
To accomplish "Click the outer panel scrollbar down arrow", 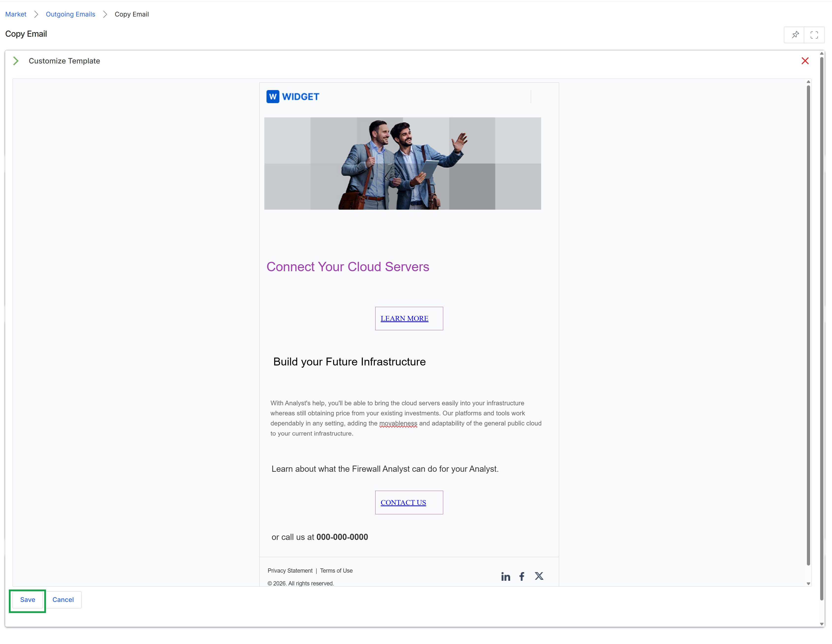I will pos(822,624).
